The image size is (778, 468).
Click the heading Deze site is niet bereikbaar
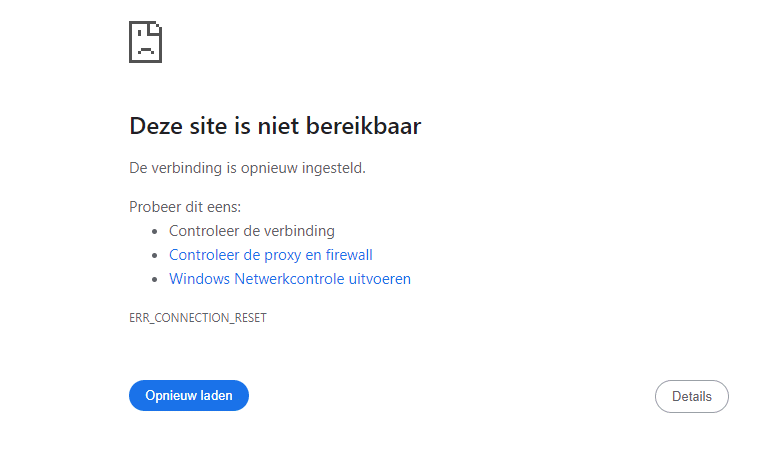click(275, 126)
